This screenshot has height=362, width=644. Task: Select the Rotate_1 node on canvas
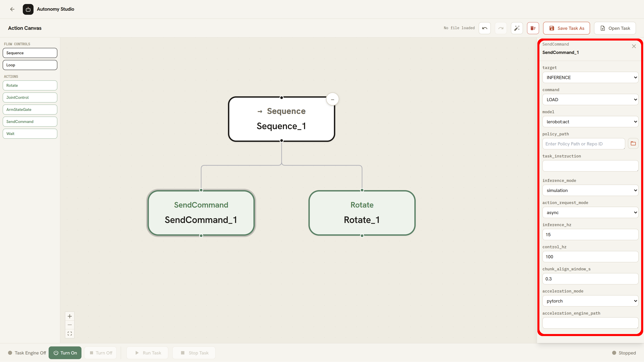click(362, 213)
